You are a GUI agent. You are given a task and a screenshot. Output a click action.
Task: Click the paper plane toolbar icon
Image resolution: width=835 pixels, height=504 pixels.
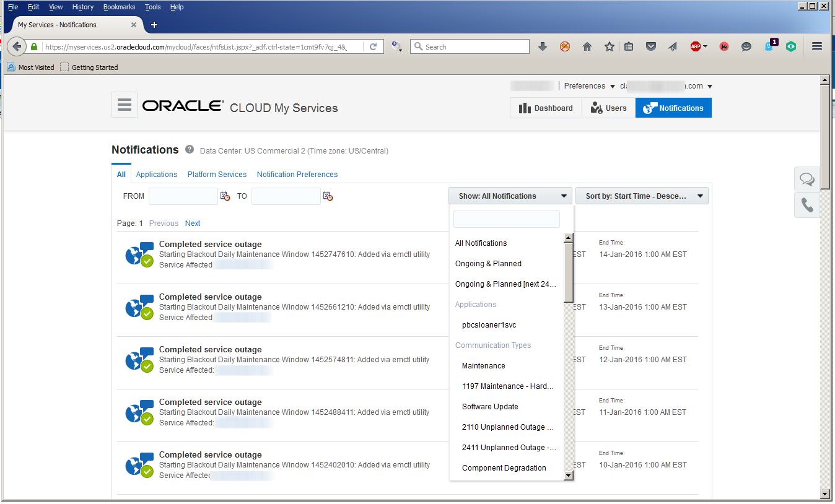pyautogui.click(x=673, y=46)
